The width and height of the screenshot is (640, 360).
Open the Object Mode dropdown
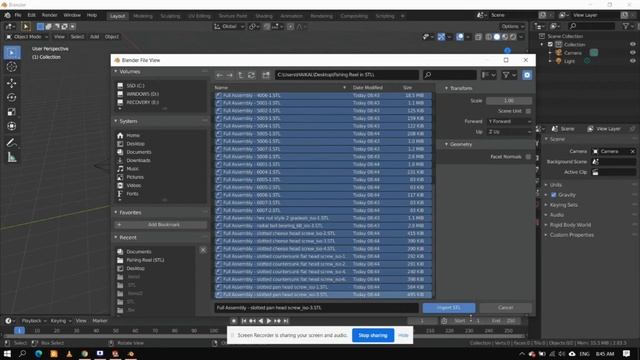(x=27, y=37)
